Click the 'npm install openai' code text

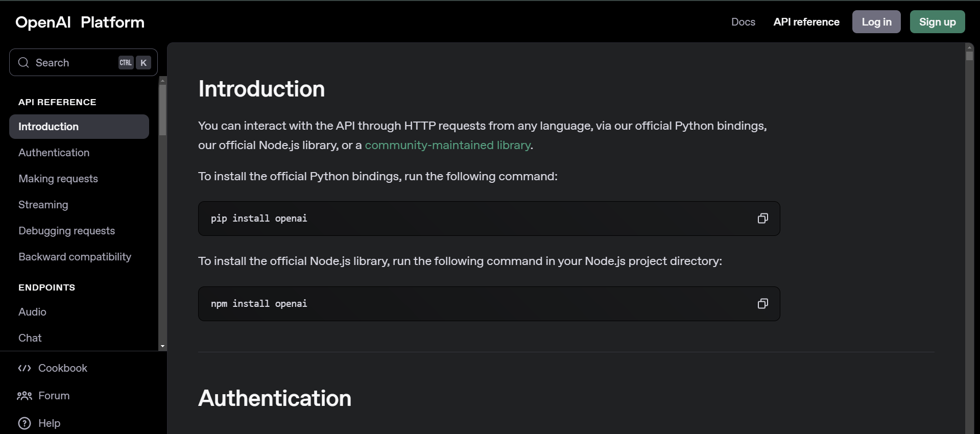(259, 304)
